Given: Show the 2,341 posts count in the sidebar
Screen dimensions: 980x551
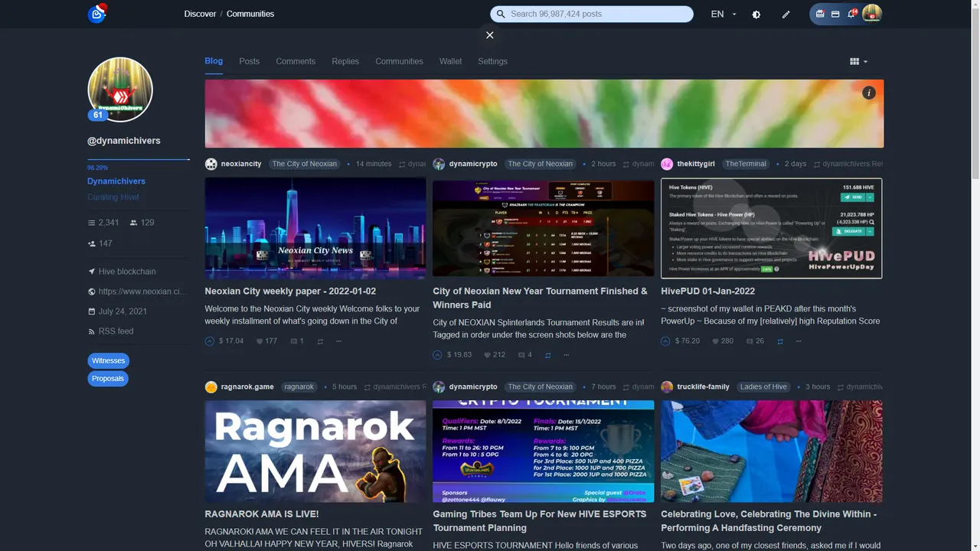Looking at the screenshot, I should (103, 223).
